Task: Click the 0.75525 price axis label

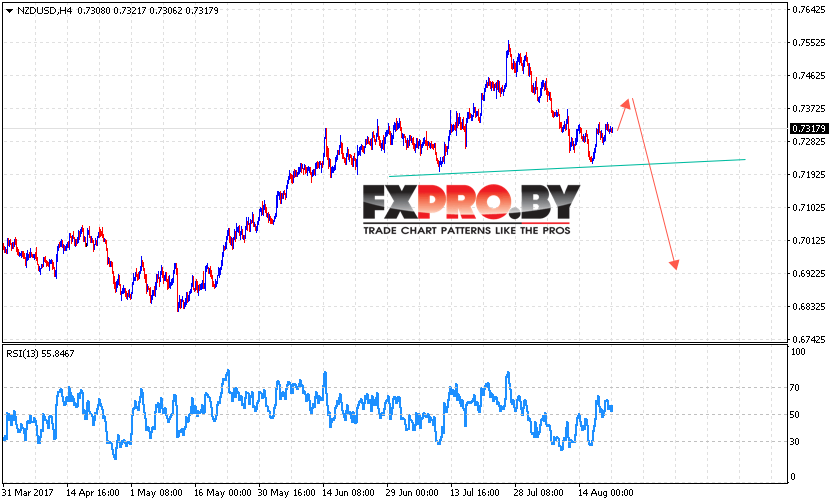Action: pyautogui.click(x=808, y=42)
